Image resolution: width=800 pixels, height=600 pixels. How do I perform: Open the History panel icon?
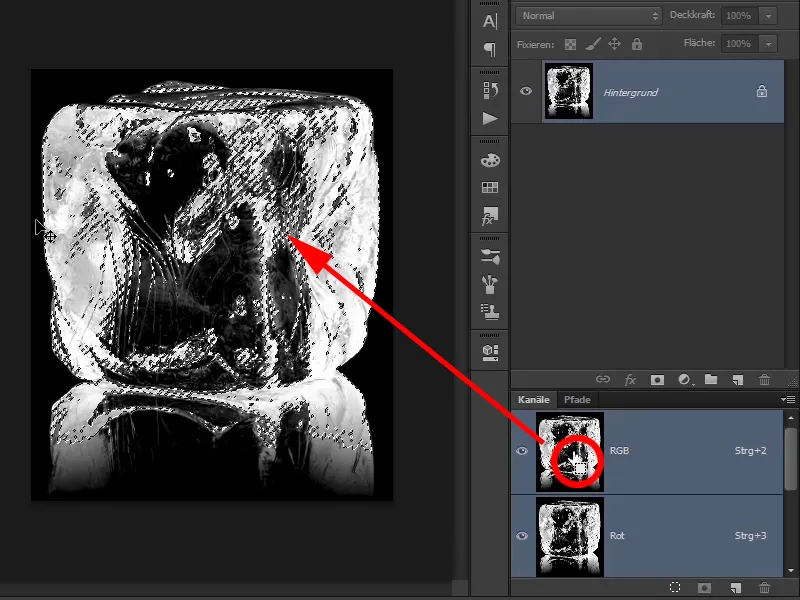[490, 90]
